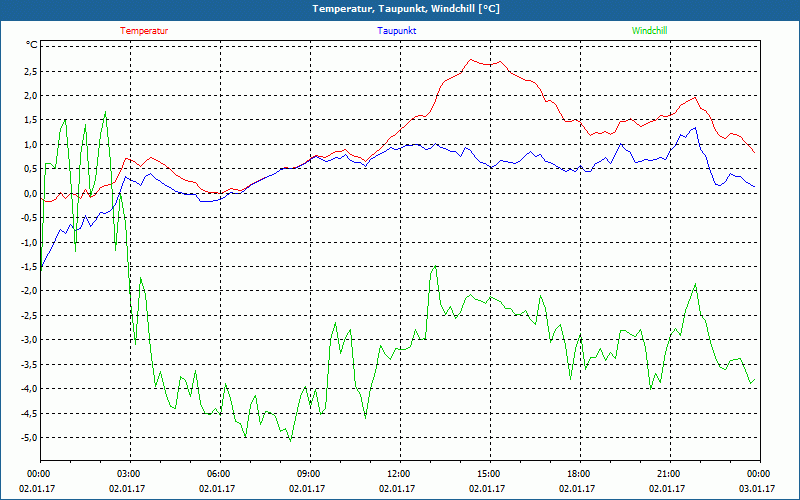The width and height of the screenshot is (800, 500).
Task: Click the 2,5 y-axis value
Action: point(31,71)
